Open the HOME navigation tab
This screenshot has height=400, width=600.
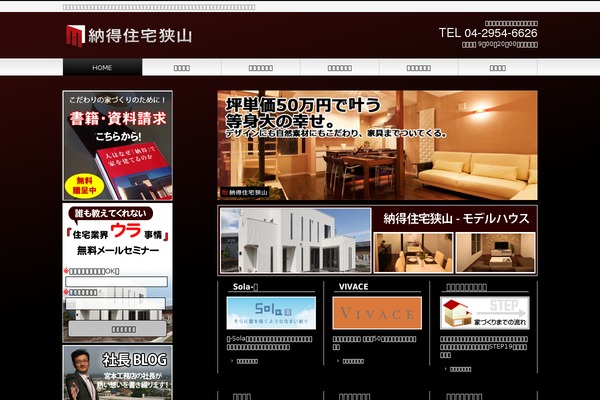[102, 67]
